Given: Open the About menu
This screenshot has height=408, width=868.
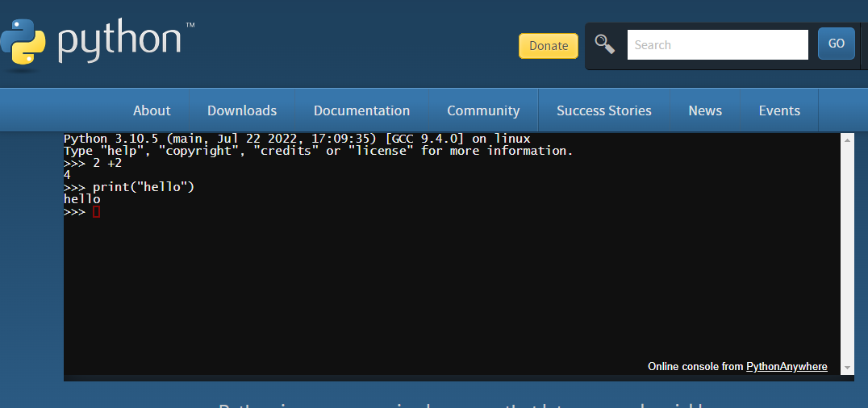Looking at the screenshot, I should [152, 110].
